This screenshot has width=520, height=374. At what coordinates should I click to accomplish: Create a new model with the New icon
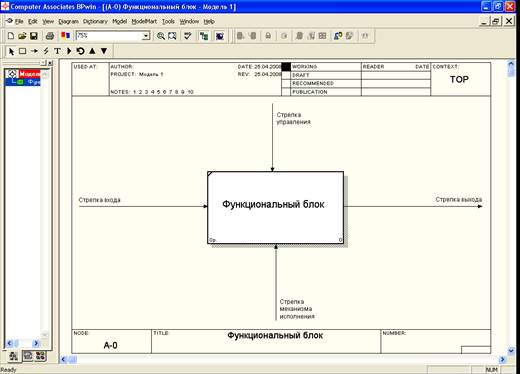pos(11,36)
